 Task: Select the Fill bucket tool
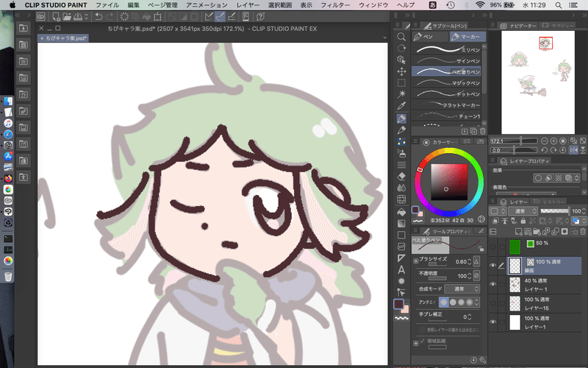pyautogui.click(x=401, y=212)
